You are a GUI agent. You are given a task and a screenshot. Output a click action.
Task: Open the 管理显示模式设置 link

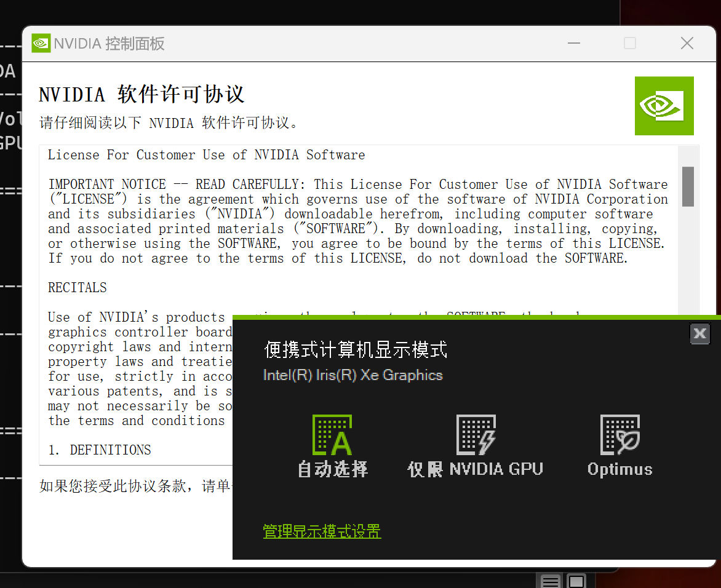point(322,531)
